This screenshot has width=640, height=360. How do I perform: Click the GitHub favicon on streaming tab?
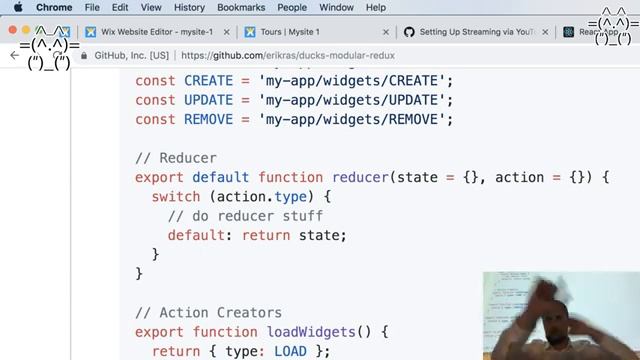coord(409,32)
